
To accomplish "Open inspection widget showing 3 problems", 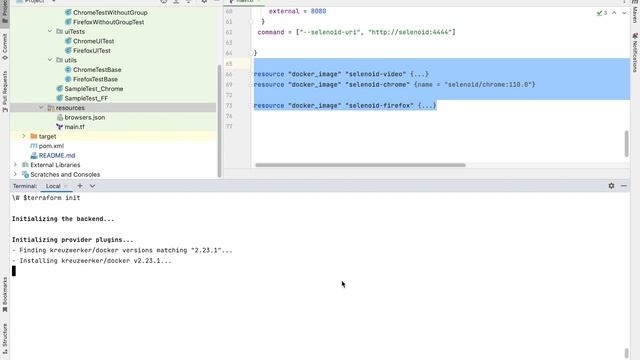I will (602, 13).
